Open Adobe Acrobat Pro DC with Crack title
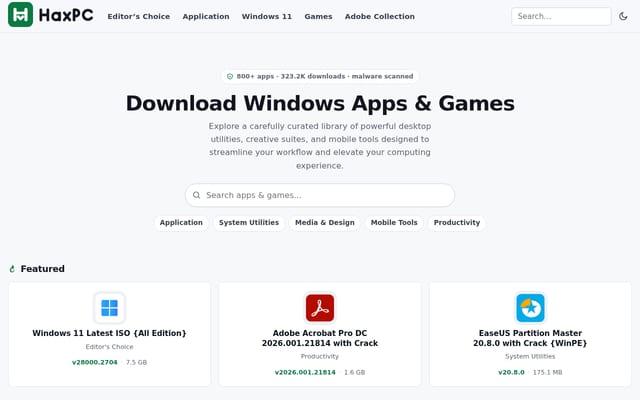 [x=320, y=338]
